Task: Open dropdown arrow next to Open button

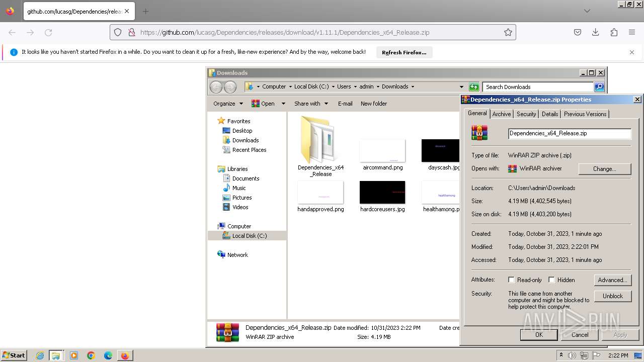Action: [283, 104]
